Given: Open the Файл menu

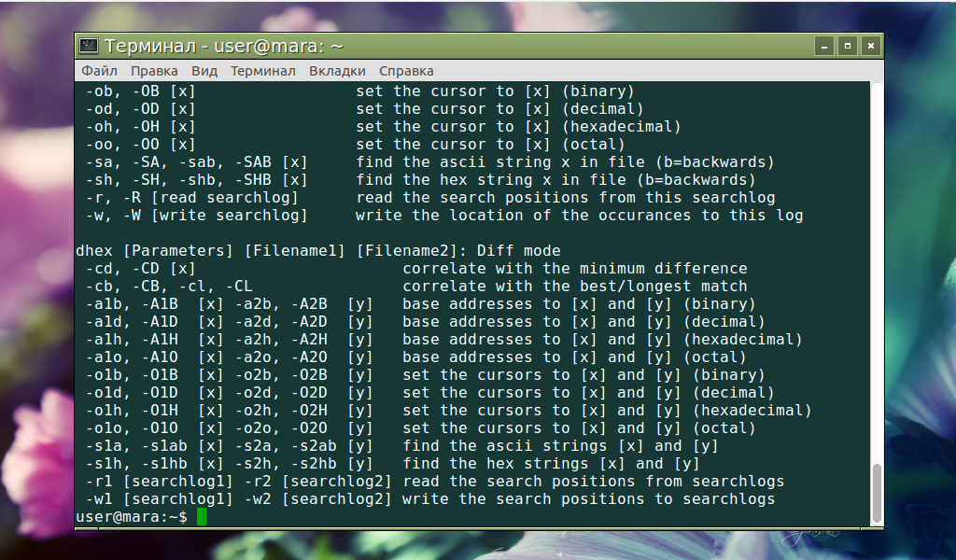Looking at the screenshot, I should click(99, 71).
